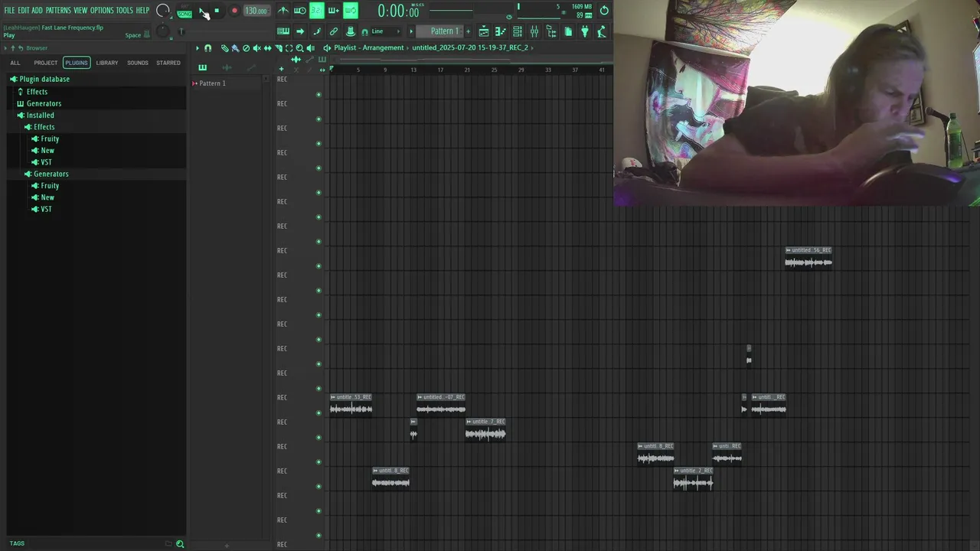This screenshot has height=551, width=980.
Task: Open the Playlist view icon
Action: 484,31
